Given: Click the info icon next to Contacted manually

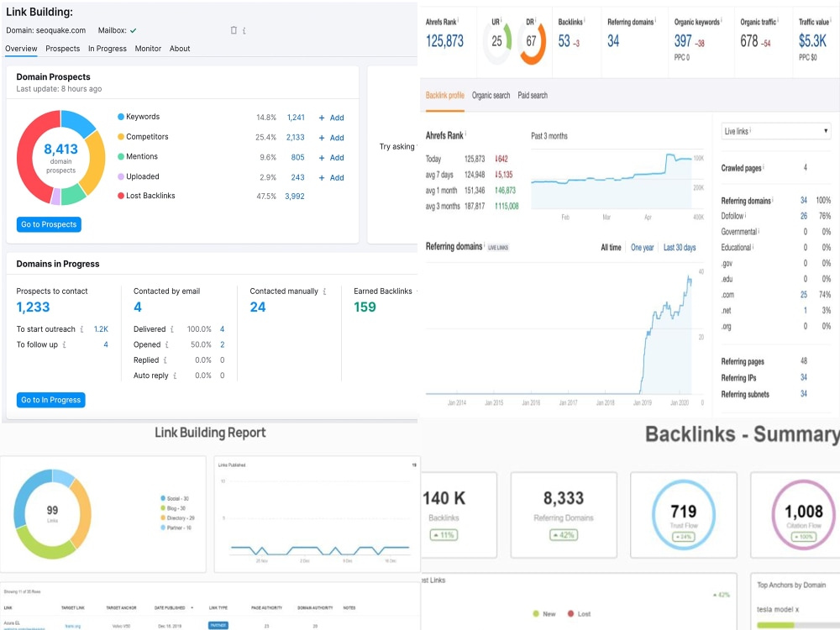Looking at the screenshot, I should [x=324, y=291].
